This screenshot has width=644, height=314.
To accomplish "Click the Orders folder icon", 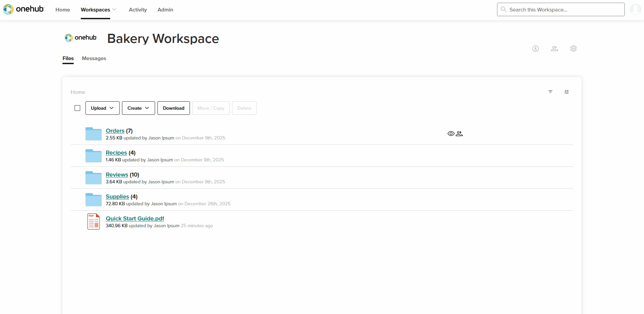I will pos(94,134).
